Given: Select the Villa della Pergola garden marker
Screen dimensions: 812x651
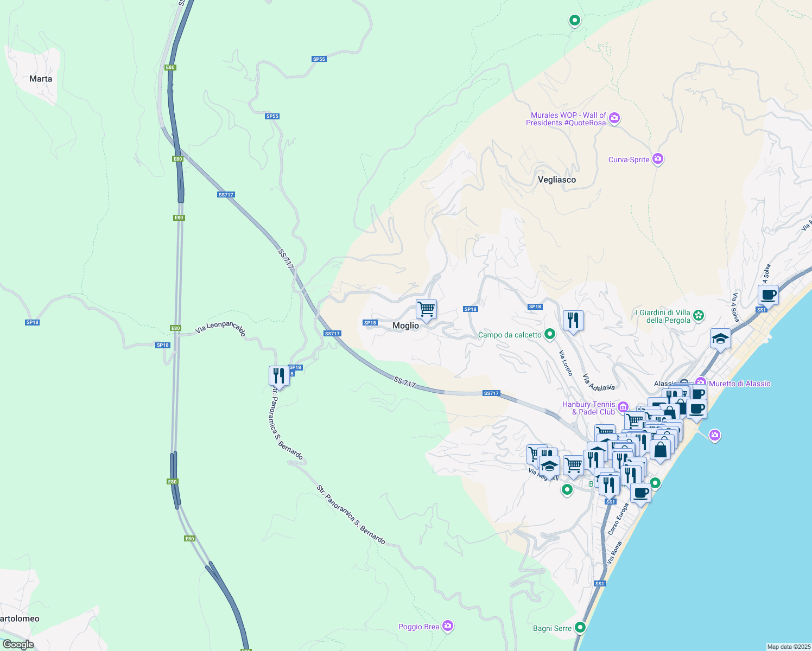Looking at the screenshot, I should click(x=699, y=315).
